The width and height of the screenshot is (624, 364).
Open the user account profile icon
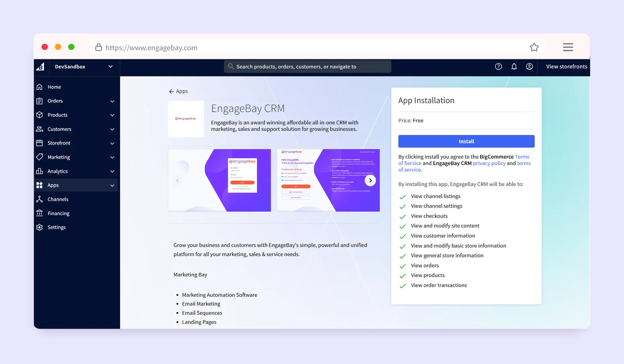529,67
